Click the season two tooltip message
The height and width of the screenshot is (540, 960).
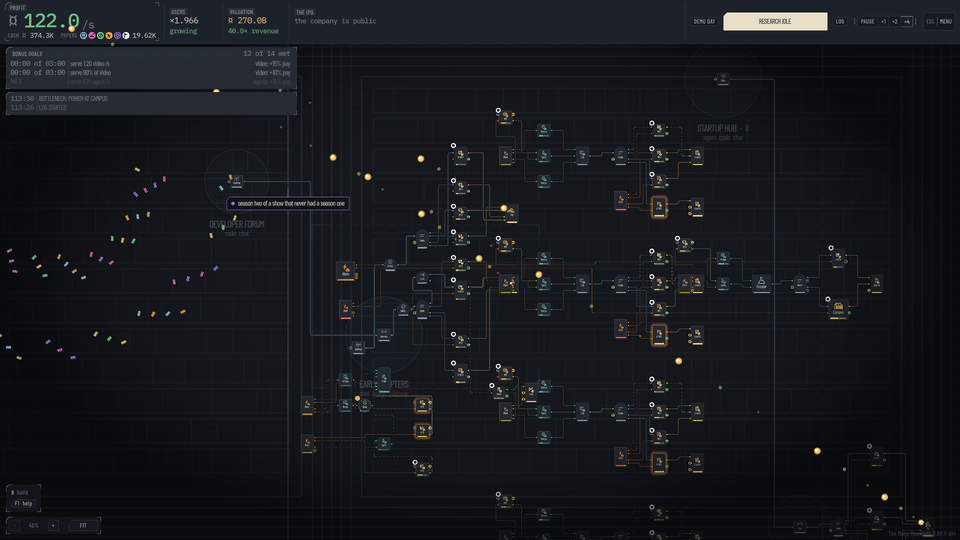(288, 203)
